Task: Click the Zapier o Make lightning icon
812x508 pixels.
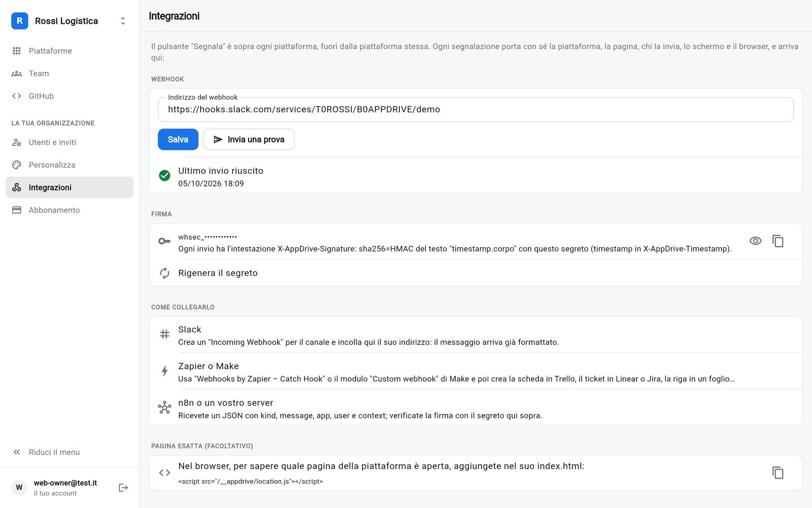Action: [x=164, y=371]
